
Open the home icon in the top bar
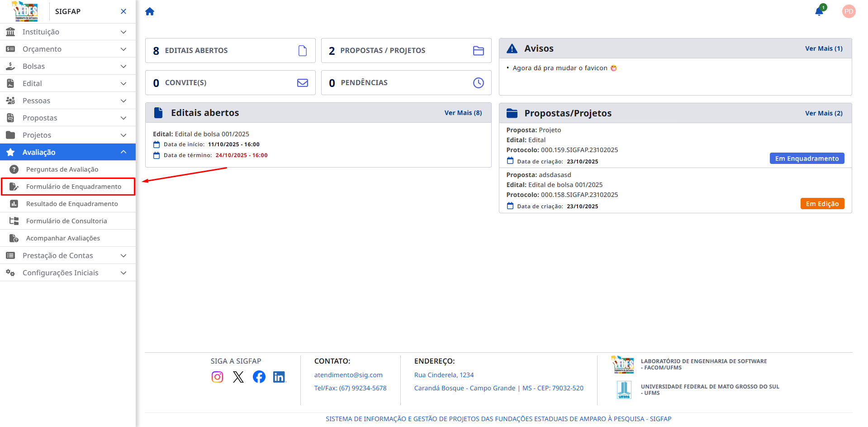pyautogui.click(x=149, y=11)
